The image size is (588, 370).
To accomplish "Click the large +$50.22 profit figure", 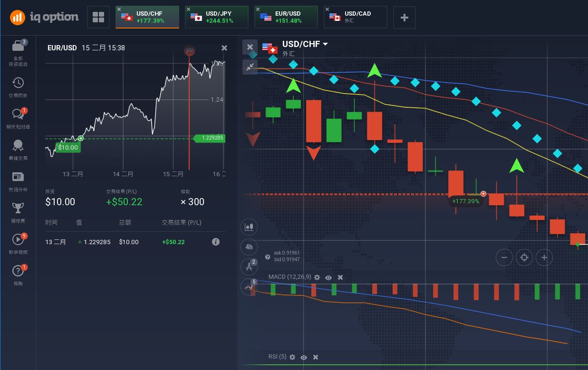I will (124, 202).
